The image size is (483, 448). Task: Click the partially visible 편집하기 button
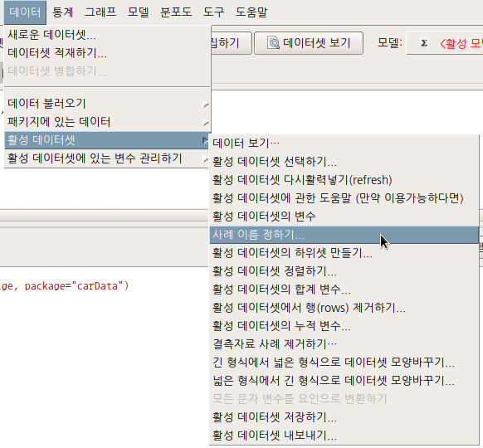pos(231,43)
